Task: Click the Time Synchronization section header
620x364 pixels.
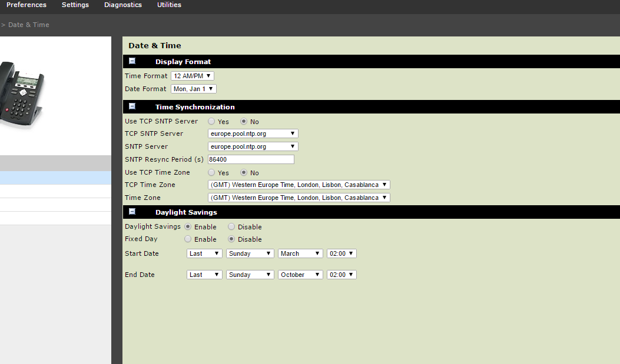Action: coord(372,107)
